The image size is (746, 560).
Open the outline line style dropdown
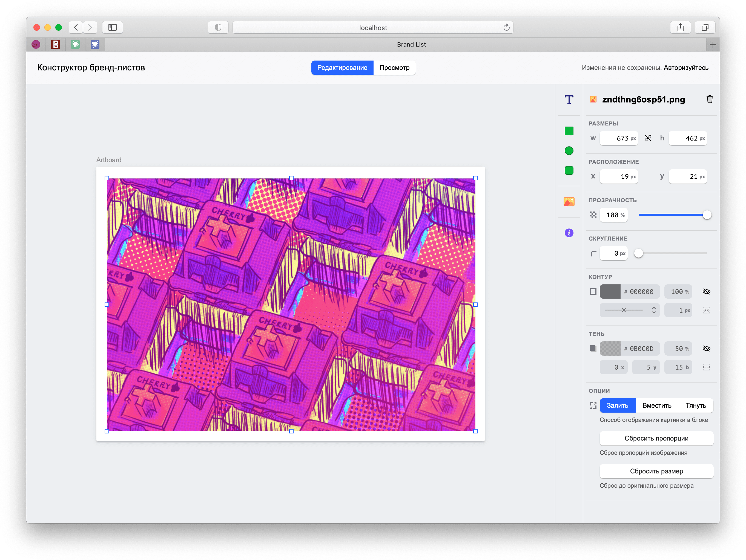pyautogui.click(x=630, y=310)
